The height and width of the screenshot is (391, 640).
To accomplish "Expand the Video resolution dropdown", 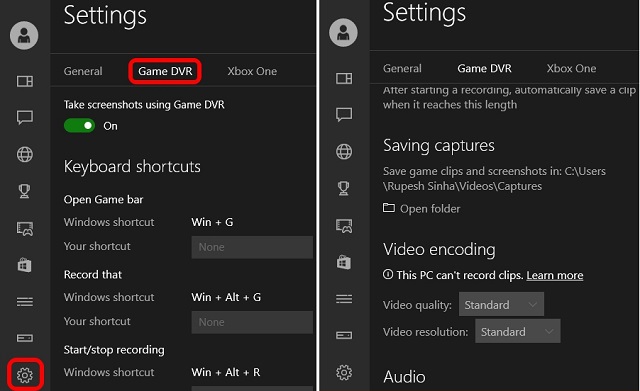I will (x=518, y=331).
